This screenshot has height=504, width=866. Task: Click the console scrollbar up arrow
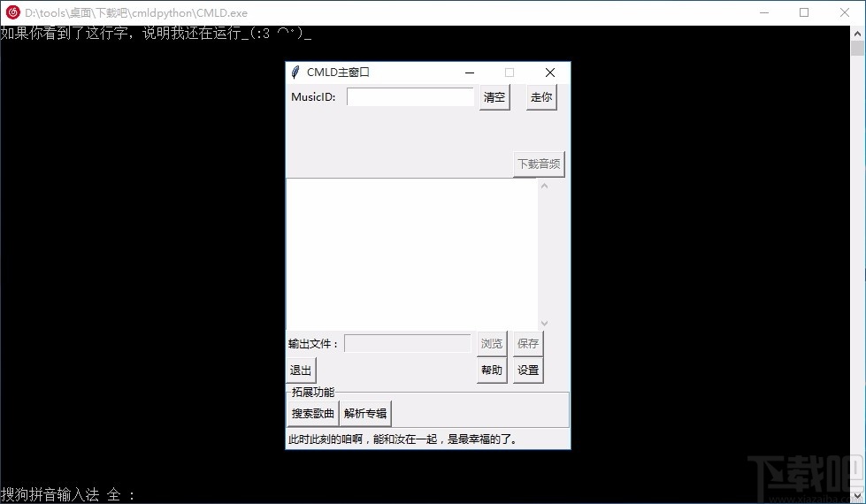click(x=857, y=33)
